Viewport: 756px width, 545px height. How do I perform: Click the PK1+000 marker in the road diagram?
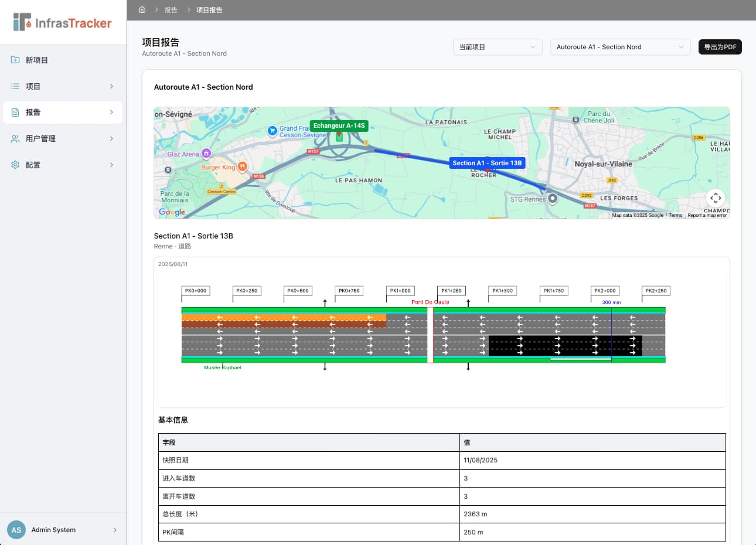[x=400, y=290]
